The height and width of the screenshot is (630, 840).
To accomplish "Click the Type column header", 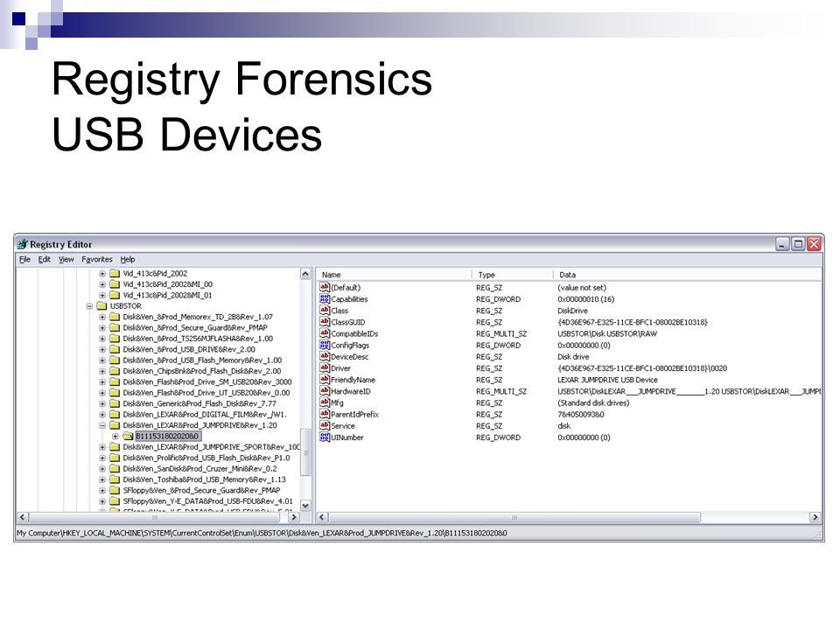I will pyautogui.click(x=512, y=274).
